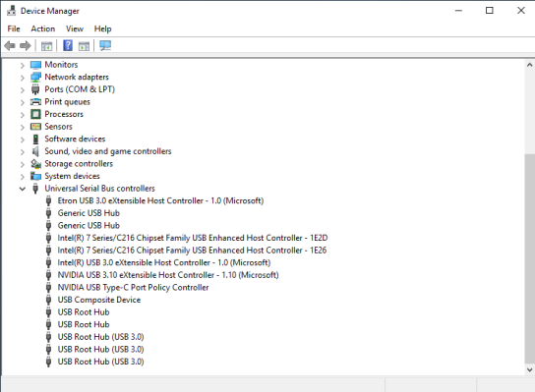Screen dimensions: 535x392
Task: Select Etron USB 3.0 eXtensible Host Controller
Action: [160, 200]
